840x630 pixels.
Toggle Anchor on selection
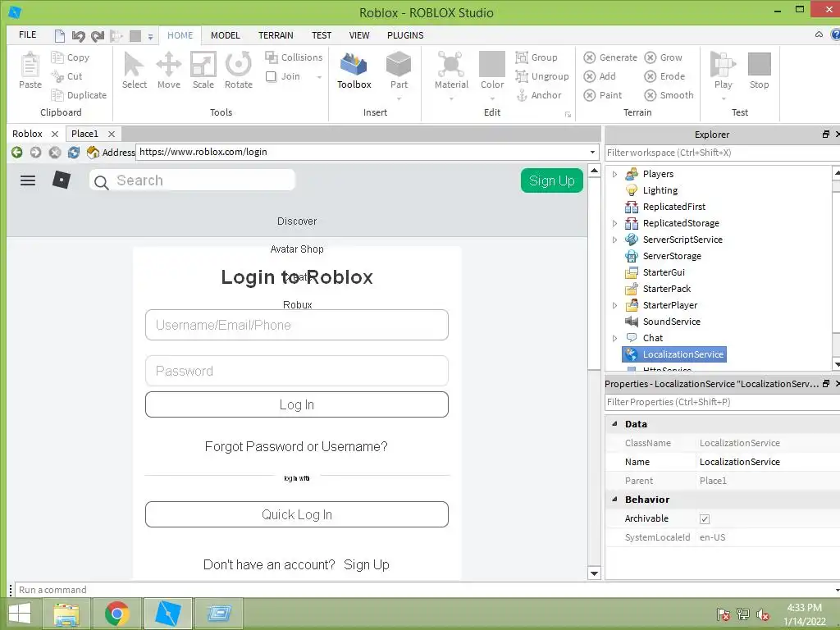click(539, 95)
